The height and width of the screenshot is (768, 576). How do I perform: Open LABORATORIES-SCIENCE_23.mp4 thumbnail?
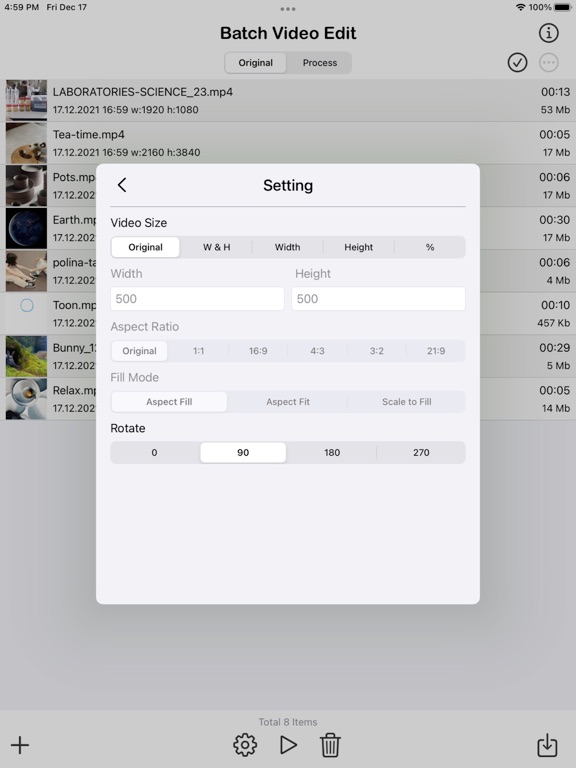tap(26, 100)
